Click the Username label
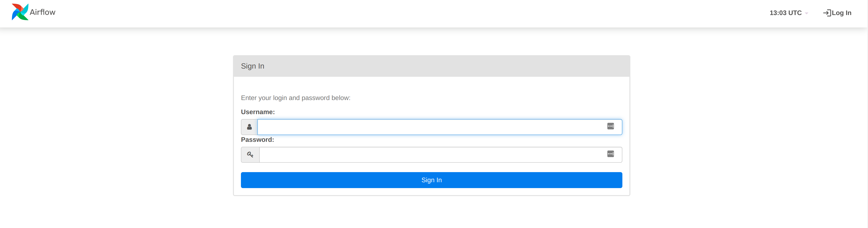The width and height of the screenshot is (868, 228). click(x=258, y=112)
